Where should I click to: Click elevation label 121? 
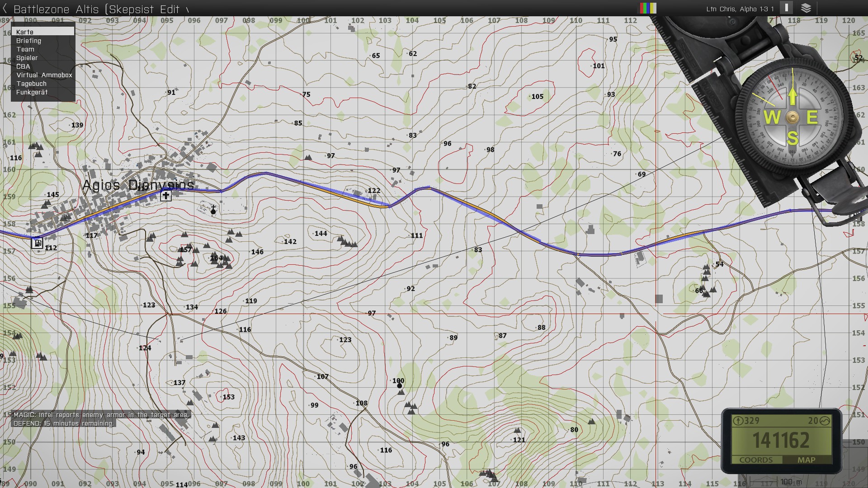[x=519, y=440]
